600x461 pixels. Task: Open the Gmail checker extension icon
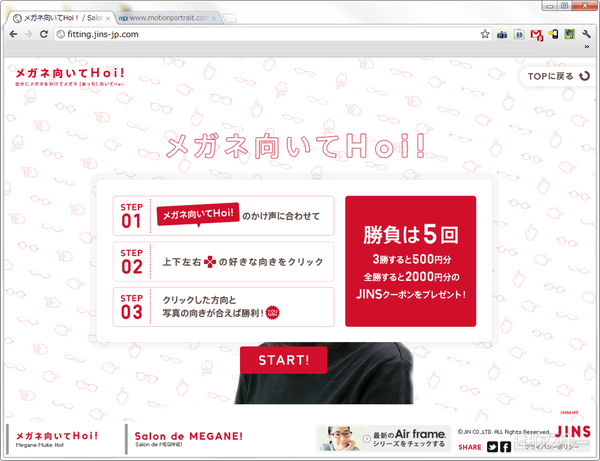pos(536,35)
